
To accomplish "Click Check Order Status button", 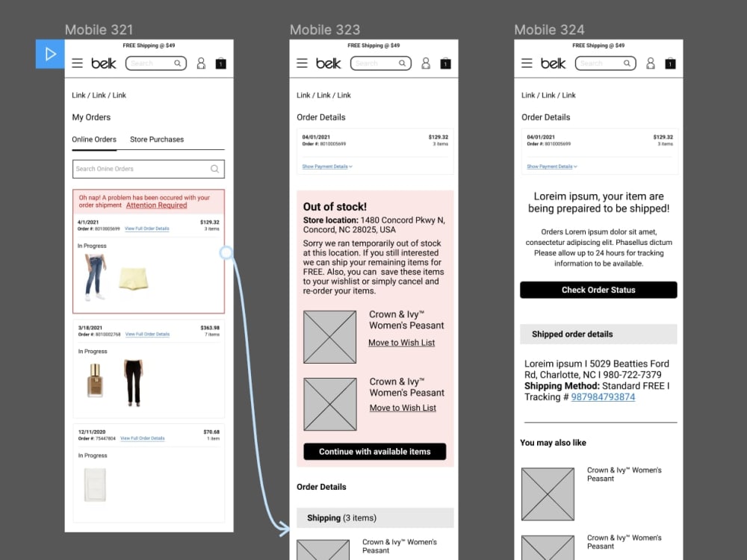I will point(598,290).
